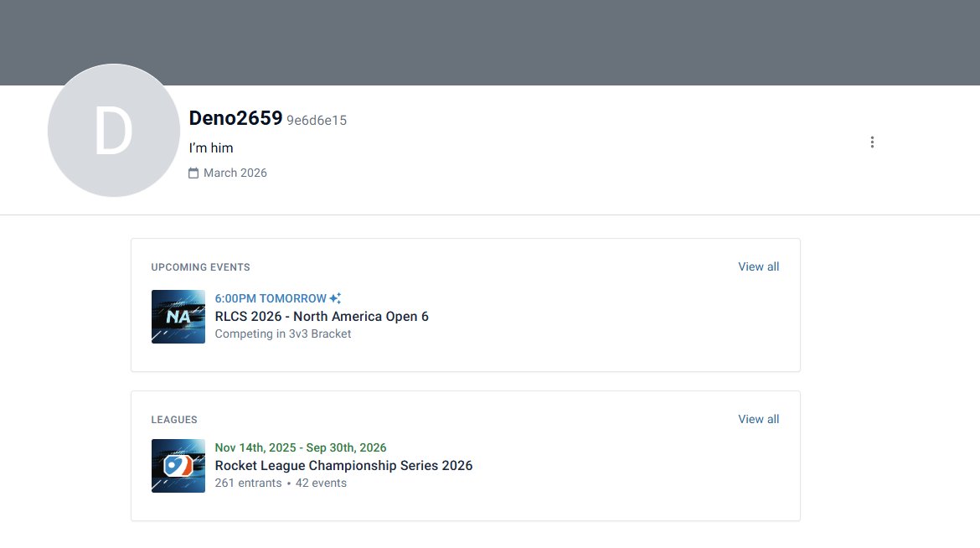The image size is (980, 548).
Task: Click Competing in 3v3 Bracket text
Action: 283,334
